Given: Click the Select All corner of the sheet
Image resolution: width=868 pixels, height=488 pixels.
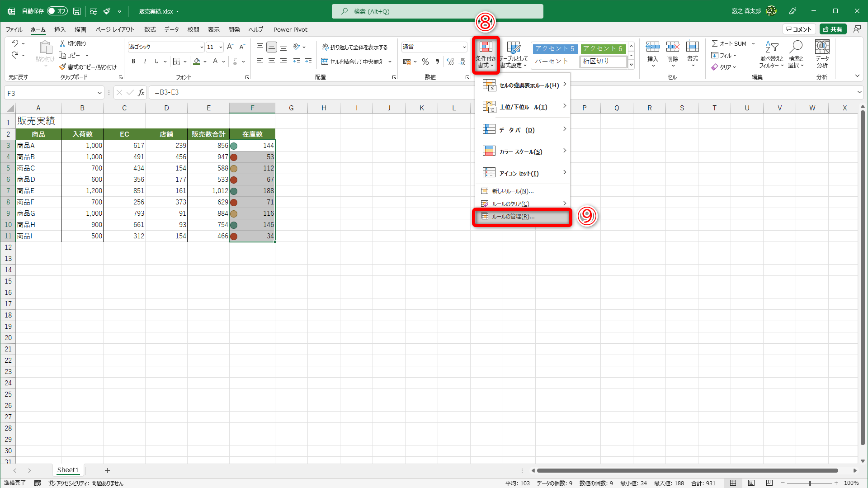Looking at the screenshot, I should tap(8, 108).
